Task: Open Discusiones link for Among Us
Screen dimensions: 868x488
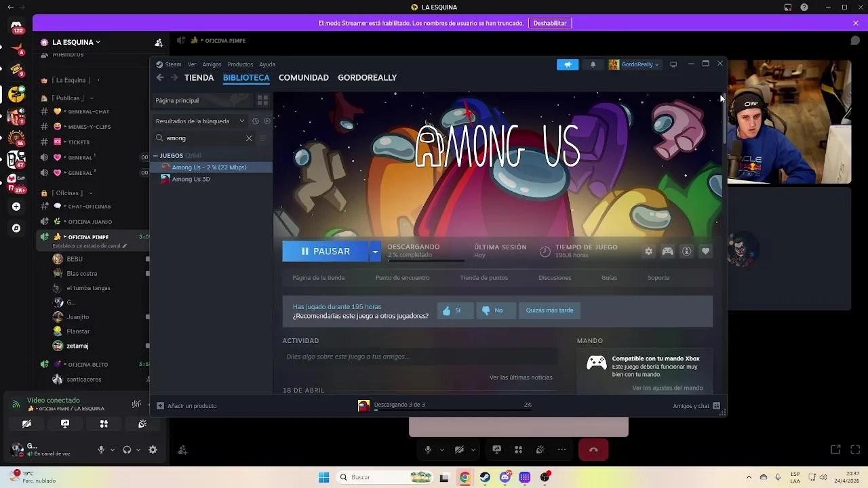Action: point(555,278)
